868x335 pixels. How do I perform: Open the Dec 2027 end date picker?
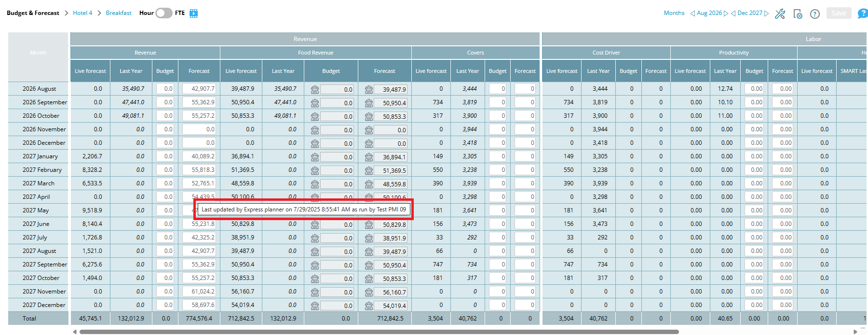(x=750, y=13)
